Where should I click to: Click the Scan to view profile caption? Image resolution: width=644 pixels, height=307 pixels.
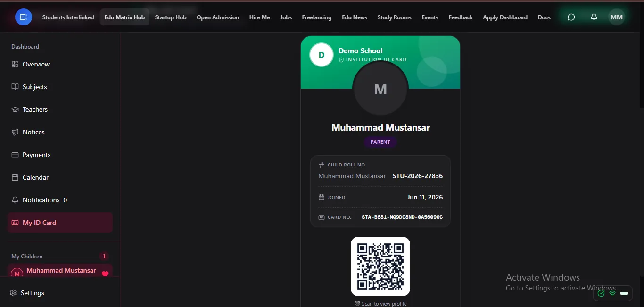[x=384, y=304]
